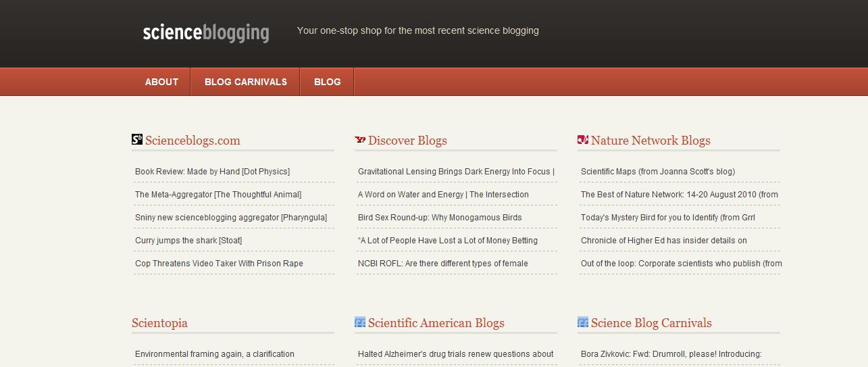Open 'Curry jumps the shark [Stoat]' post
868x367 pixels.
[x=188, y=241]
